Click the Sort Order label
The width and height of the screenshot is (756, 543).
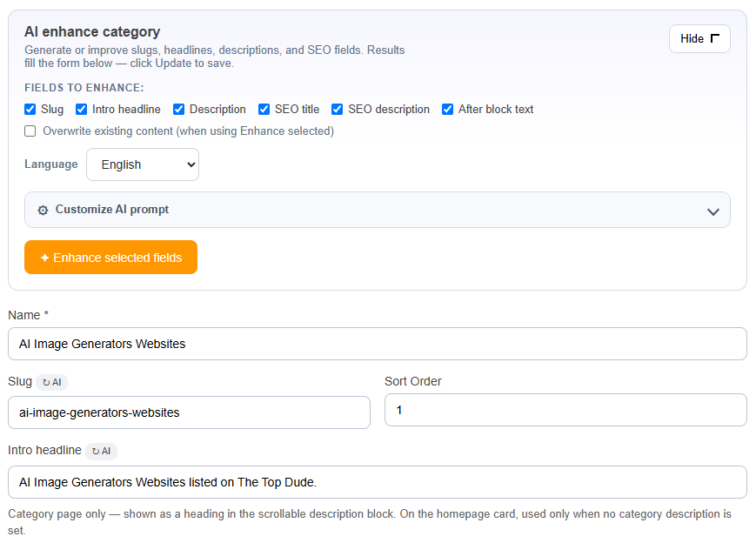(412, 381)
